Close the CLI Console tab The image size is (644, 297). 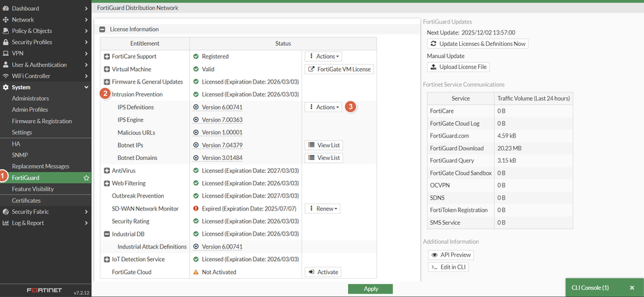pyautogui.click(x=632, y=288)
